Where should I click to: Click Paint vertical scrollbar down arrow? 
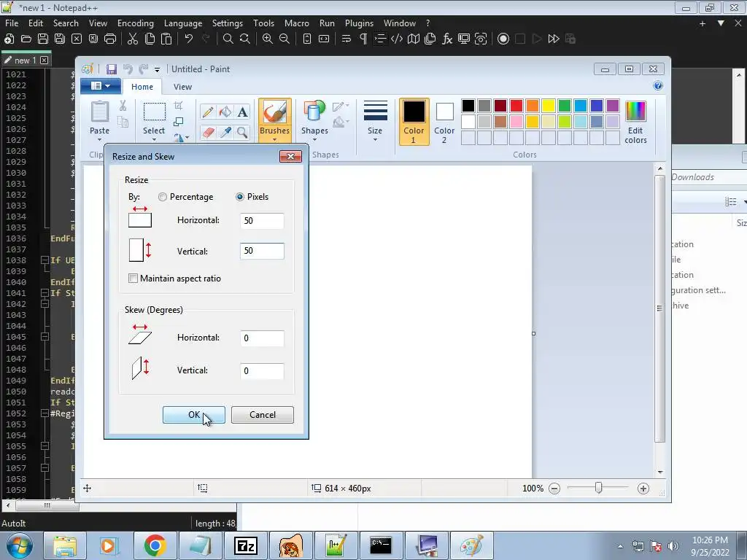click(x=659, y=472)
